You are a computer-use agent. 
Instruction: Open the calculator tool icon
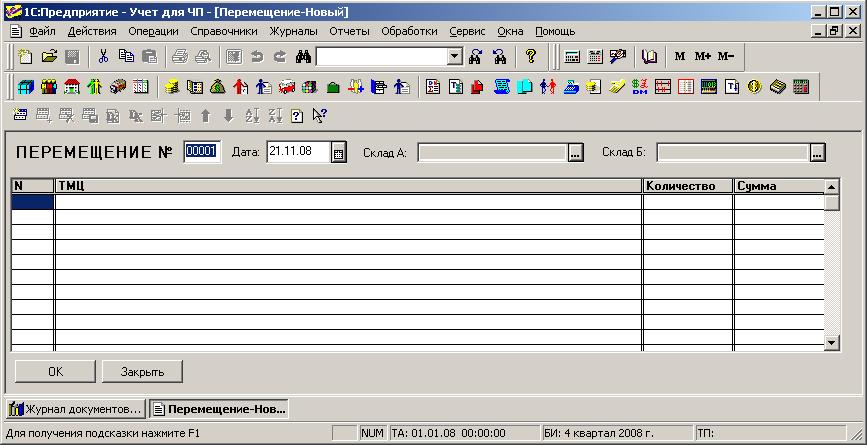(x=572, y=57)
